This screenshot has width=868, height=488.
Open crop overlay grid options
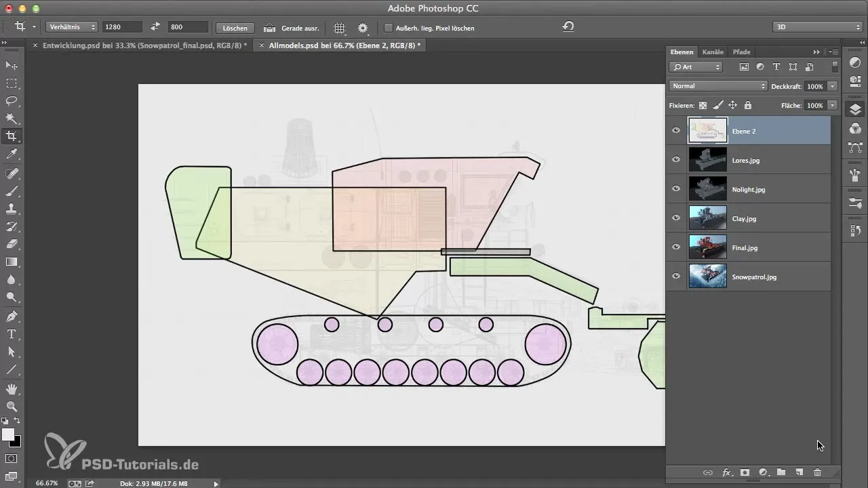click(x=340, y=28)
